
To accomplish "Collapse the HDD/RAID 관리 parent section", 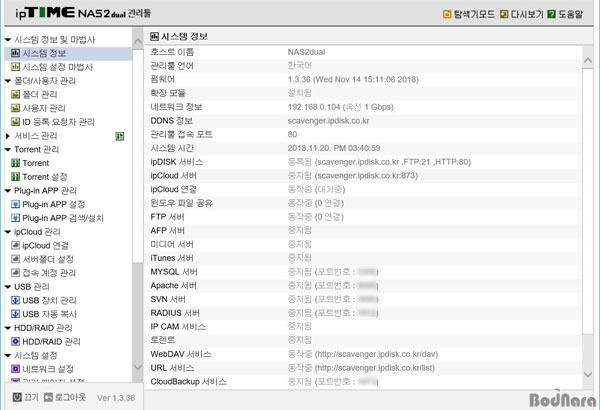I will [8, 328].
